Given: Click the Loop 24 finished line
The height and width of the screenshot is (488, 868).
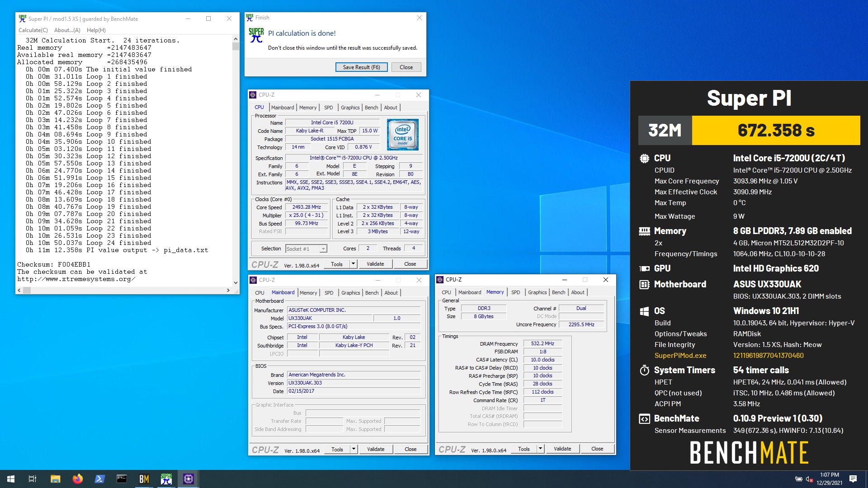Looking at the screenshot, I should tap(89, 243).
